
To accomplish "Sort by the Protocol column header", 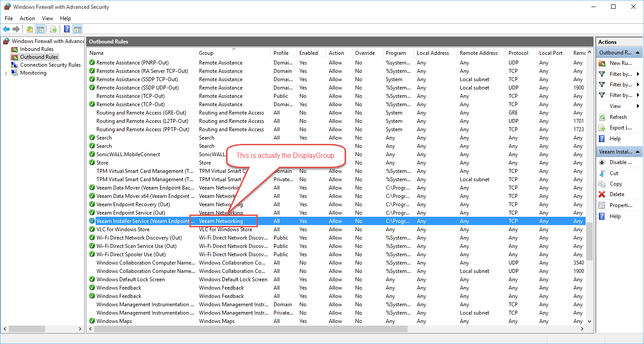I will coord(521,53).
